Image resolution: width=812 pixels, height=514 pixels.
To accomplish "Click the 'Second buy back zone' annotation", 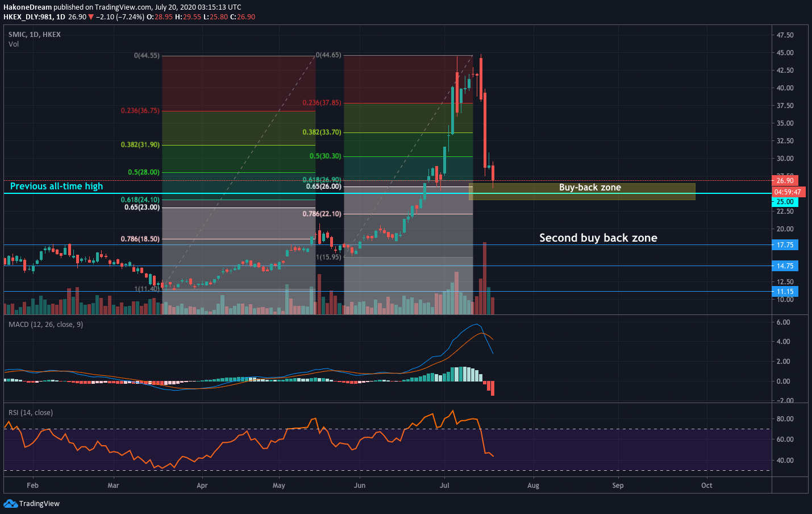I will tap(598, 238).
